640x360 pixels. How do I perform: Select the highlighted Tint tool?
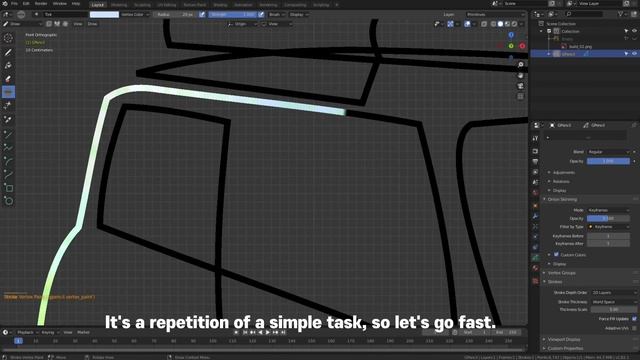[8, 92]
